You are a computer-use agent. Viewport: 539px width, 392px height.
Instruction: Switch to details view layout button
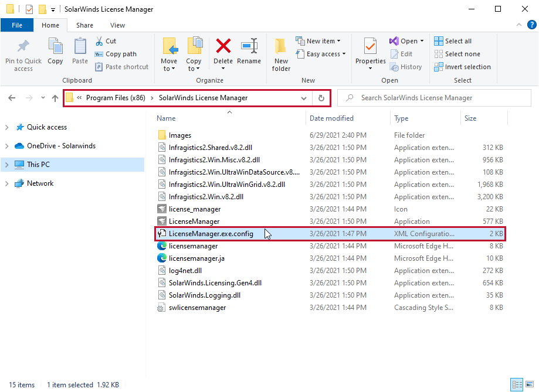517,385
